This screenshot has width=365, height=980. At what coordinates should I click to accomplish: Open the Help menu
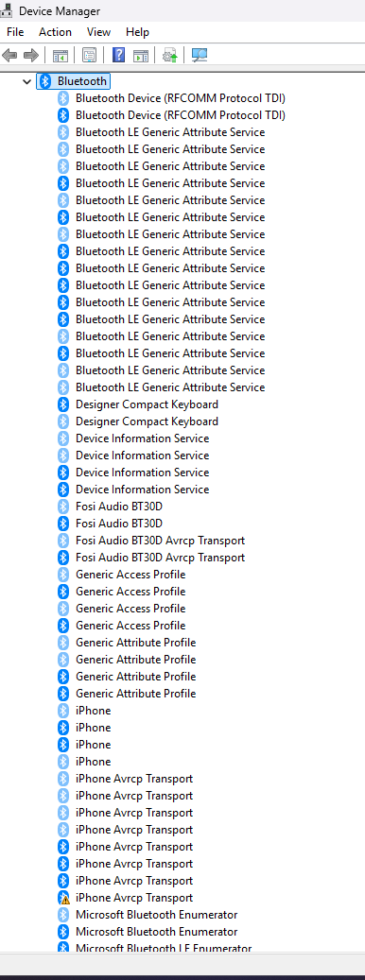coord(137,32)
